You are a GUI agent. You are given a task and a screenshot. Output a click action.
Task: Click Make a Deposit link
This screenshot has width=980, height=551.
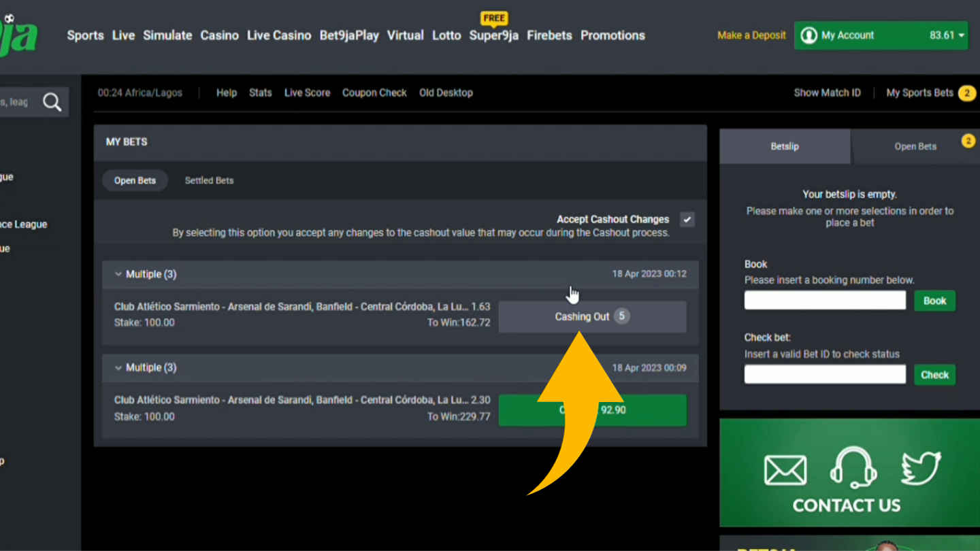click(751, 35)
